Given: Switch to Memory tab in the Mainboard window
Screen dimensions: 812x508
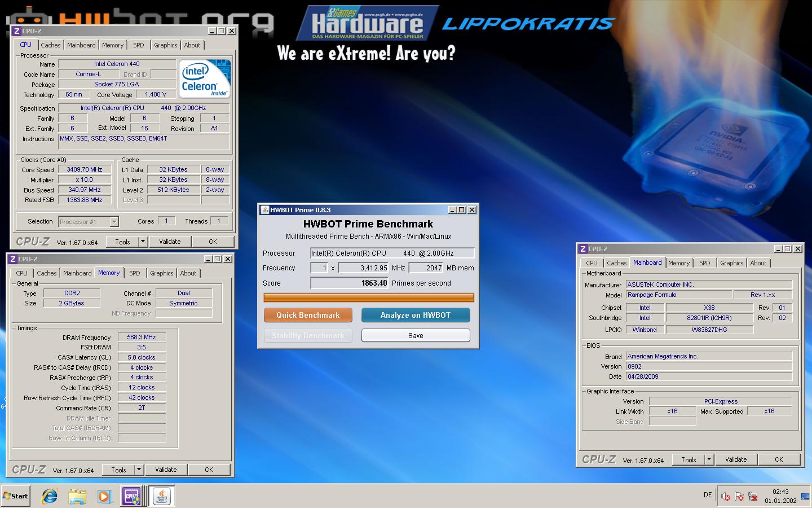Looking at the screenshot, I should click(679, 263).
